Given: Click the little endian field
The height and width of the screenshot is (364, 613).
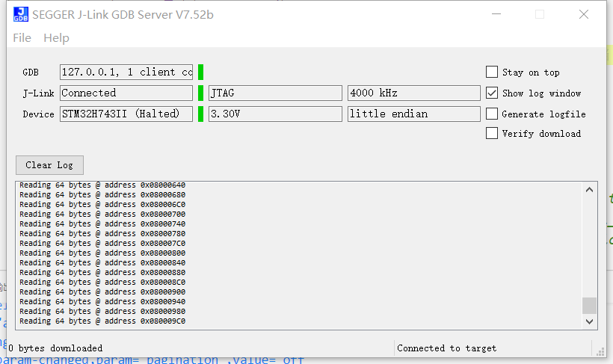Looking at the screenshot, I should pyautogui.click(x=414, y=114).
